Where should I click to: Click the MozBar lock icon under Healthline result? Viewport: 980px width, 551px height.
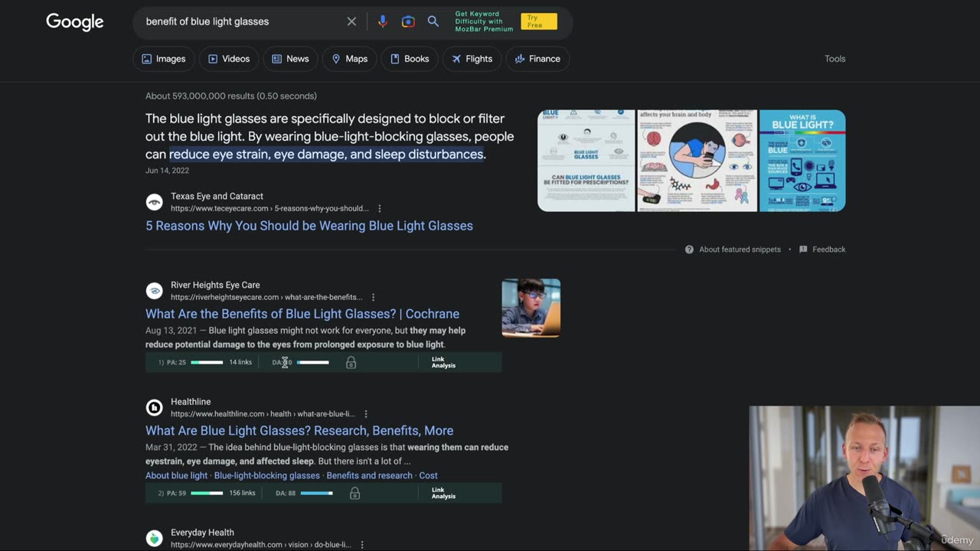354,494
